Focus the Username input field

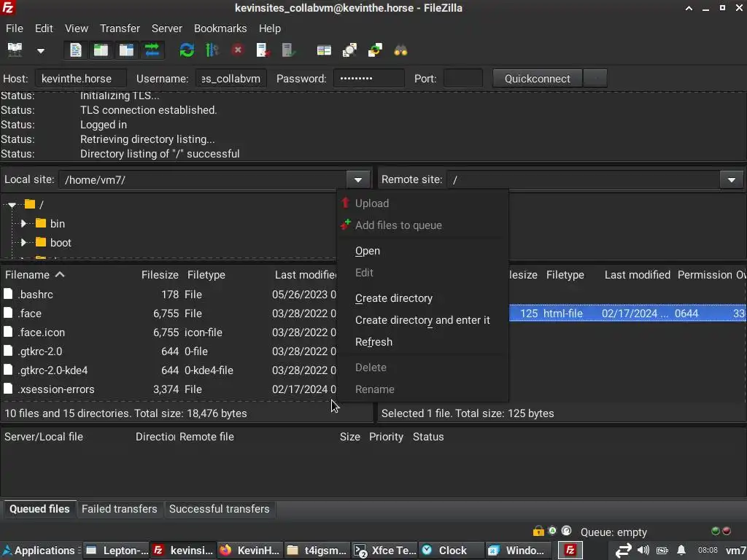(231, 79)
